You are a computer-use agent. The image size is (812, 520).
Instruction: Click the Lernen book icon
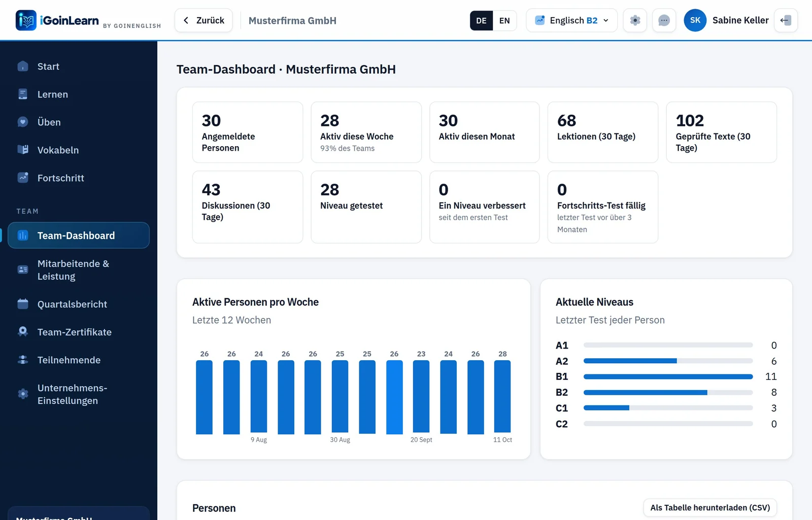coord(23,94)
